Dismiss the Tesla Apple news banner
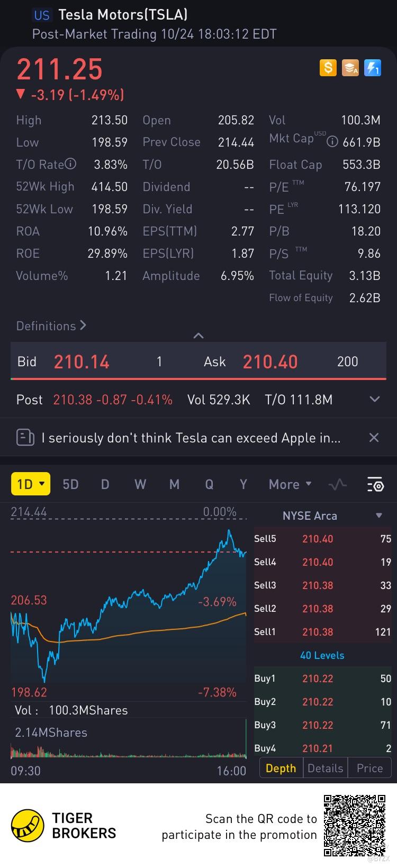 [x=374, y=437]
